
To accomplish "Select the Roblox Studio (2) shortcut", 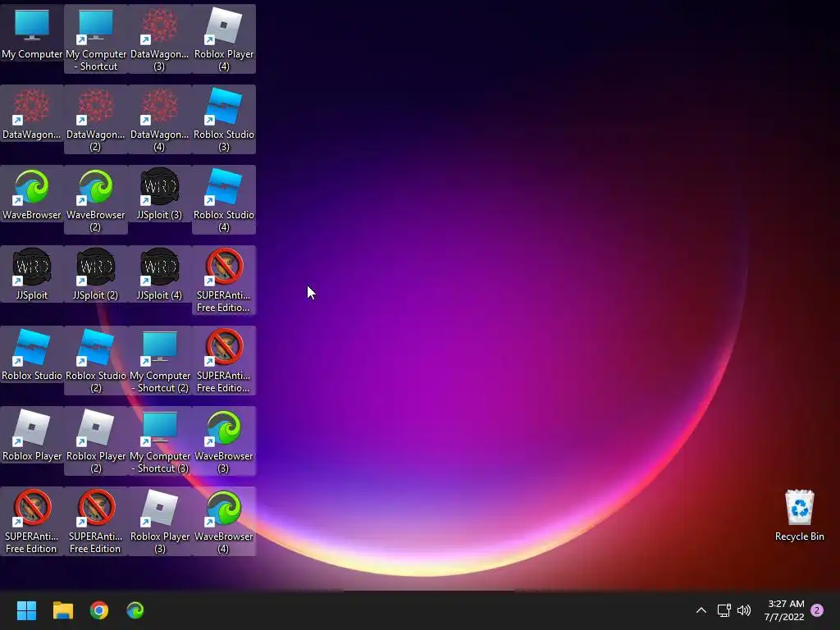I will (x=96, y=360).
